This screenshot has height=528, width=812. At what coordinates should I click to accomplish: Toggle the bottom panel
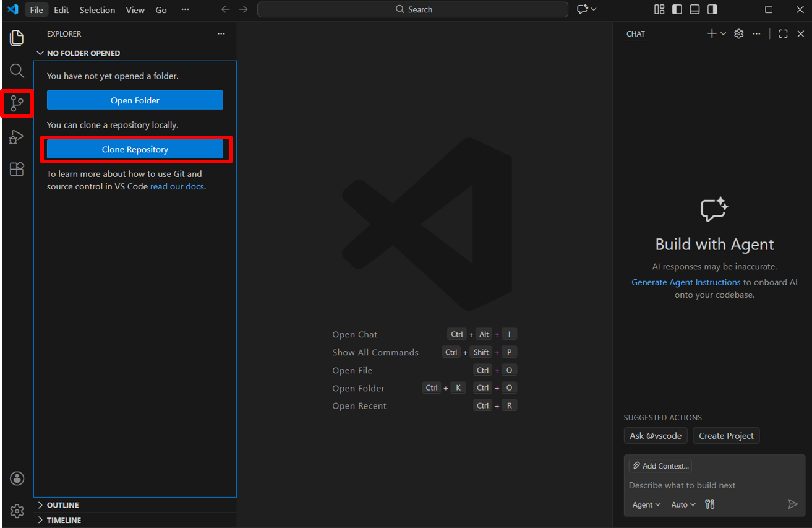pos(695,9)
